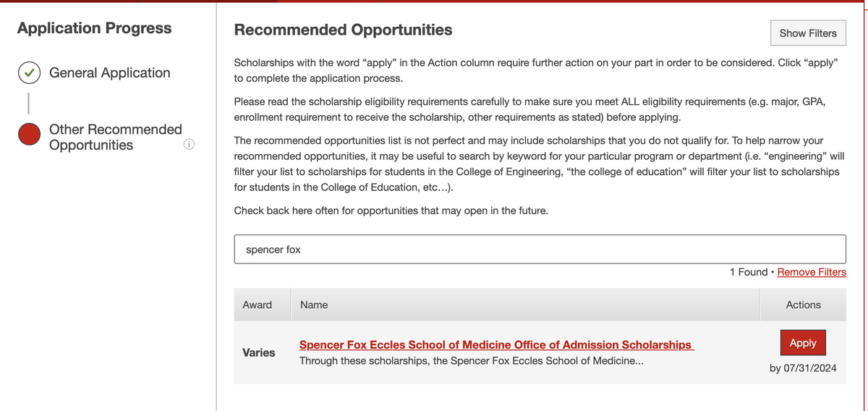Click the Recommended Opportunities heading
This screenshot has width=868, height=411.
pyautogui.click(x=344, y=30)
